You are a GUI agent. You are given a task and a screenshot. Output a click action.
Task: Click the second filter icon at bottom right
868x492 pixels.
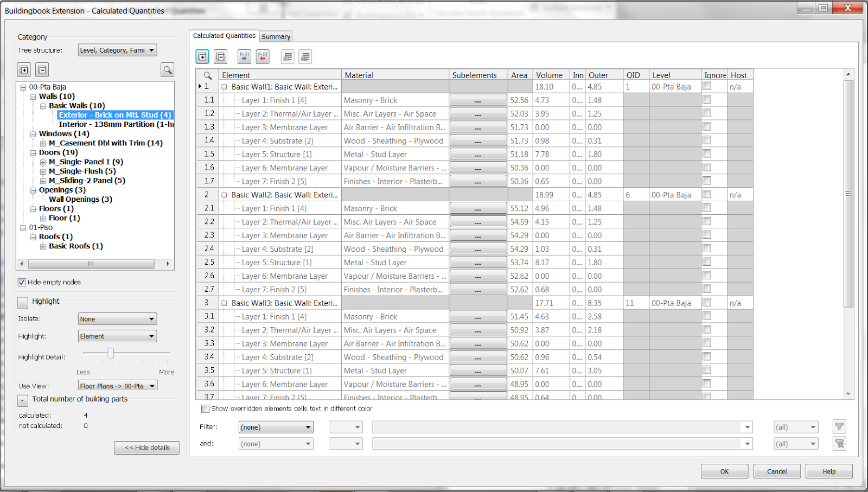pos(839,443)
